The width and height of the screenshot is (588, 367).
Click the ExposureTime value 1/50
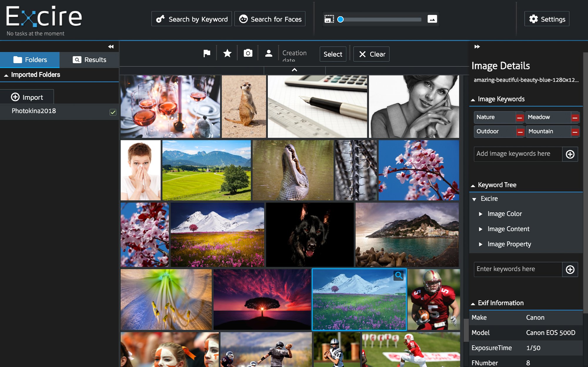tap(533, 348)
